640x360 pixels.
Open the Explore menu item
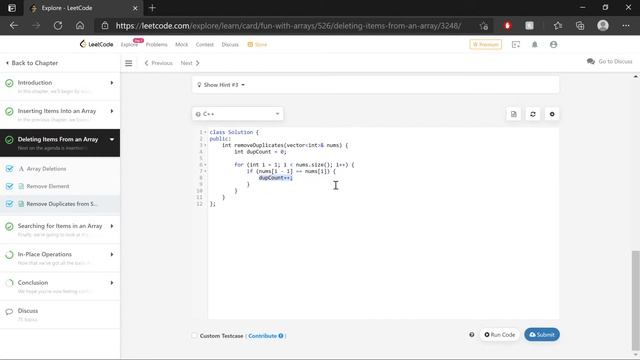point(129,44)
